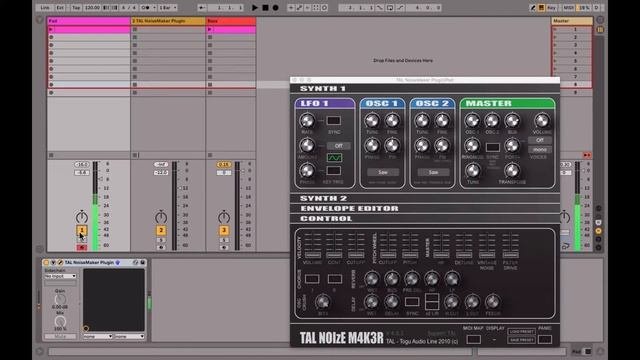Click the Osc Crush Bits knob
Screen dimensions: 640x360
click(322, 302)
